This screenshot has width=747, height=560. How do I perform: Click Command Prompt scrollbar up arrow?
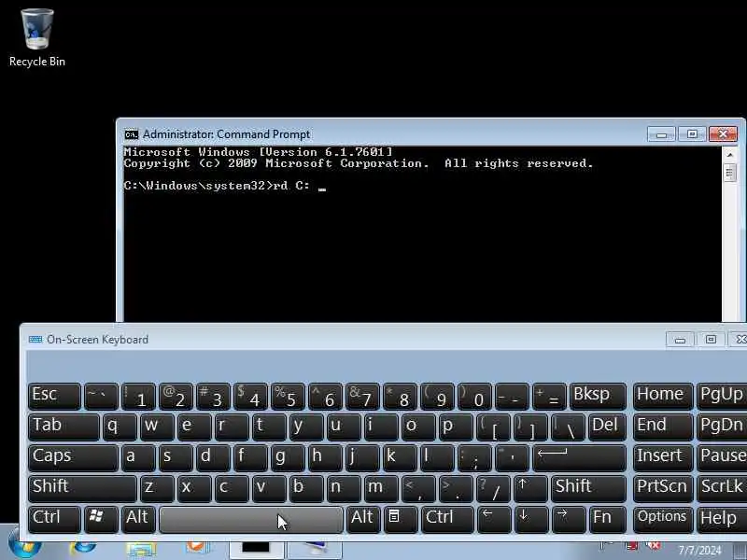(x=729, y=154)
